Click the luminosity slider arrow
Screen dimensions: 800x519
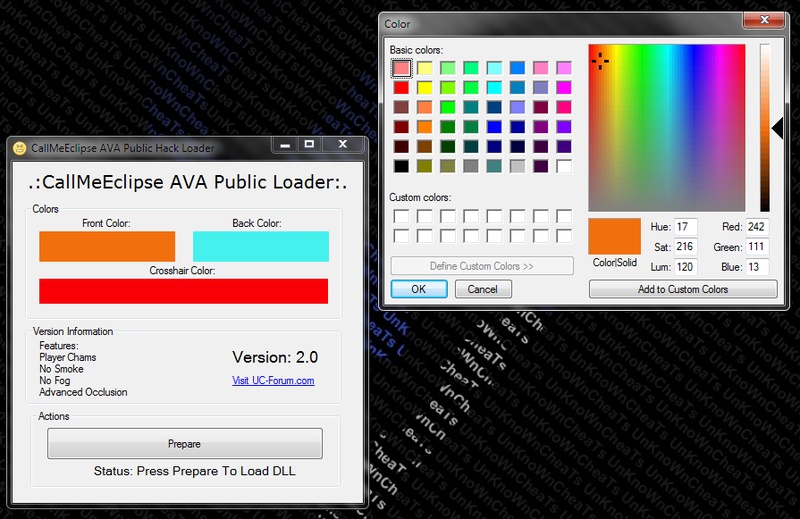coord(778,128)
